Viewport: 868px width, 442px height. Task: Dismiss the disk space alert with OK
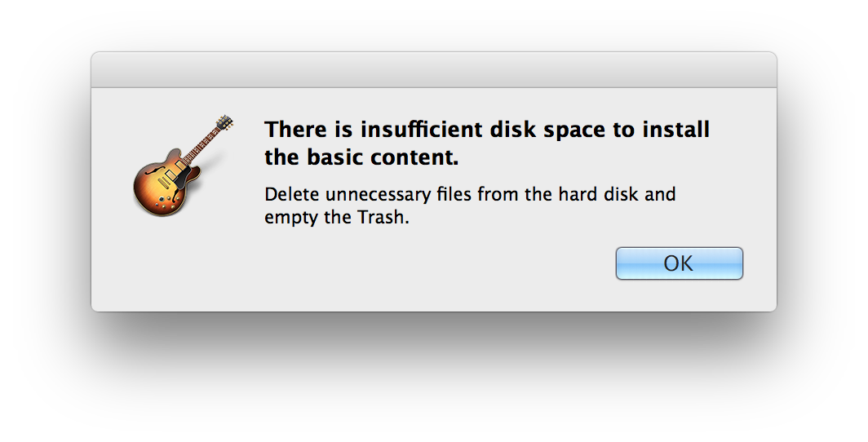click(x=680, y=263)
